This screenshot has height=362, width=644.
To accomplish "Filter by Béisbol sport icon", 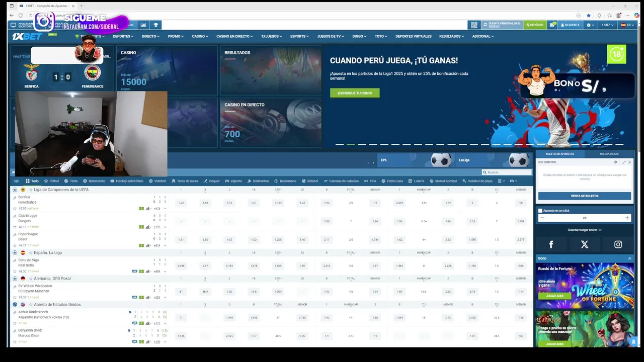I will click(310, 181).
